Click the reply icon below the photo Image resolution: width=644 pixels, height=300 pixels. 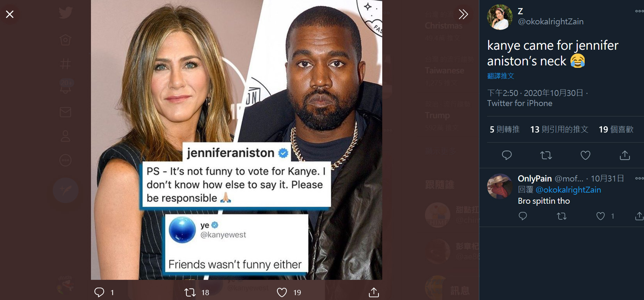pos(99,292)
